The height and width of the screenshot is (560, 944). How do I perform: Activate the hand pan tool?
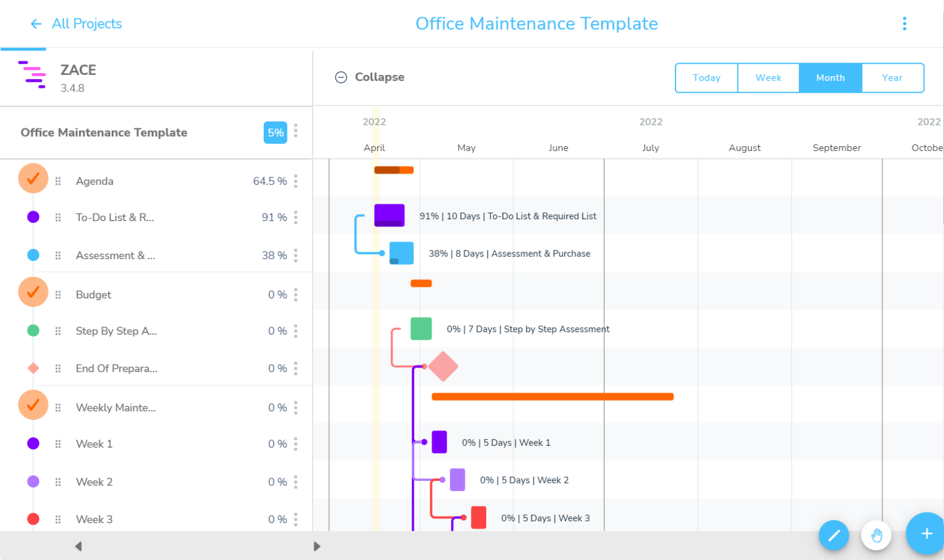point(876,535)
